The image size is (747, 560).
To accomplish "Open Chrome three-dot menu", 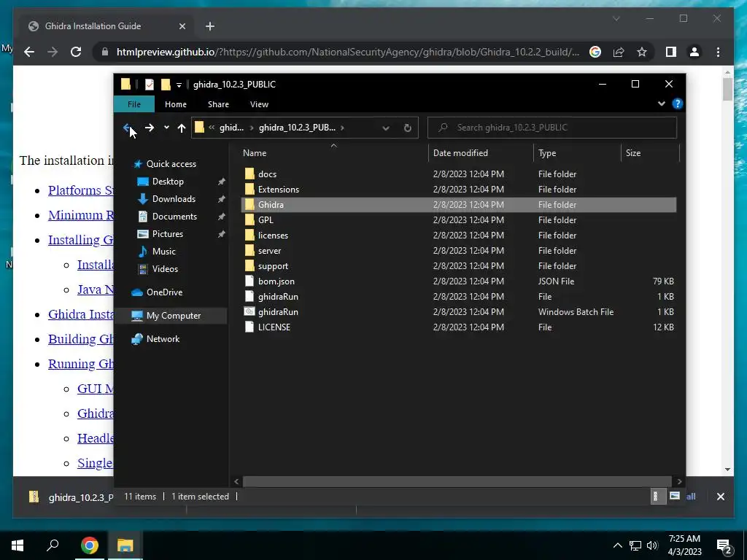I will tap(718, 52).
